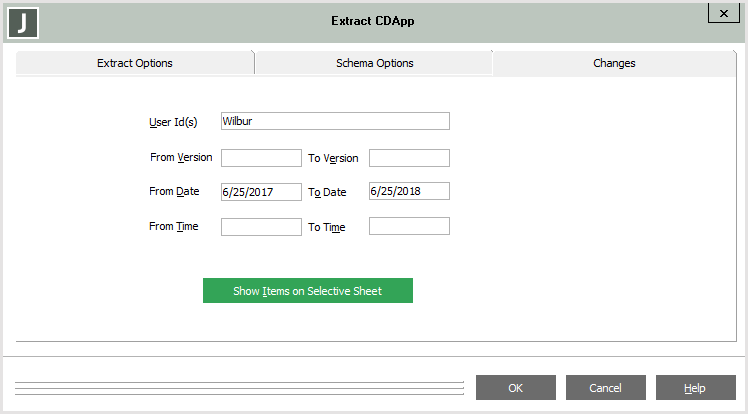Close the Extract CDApp dialog
Screen dimensions: 748x414
[x=723, y=13]
